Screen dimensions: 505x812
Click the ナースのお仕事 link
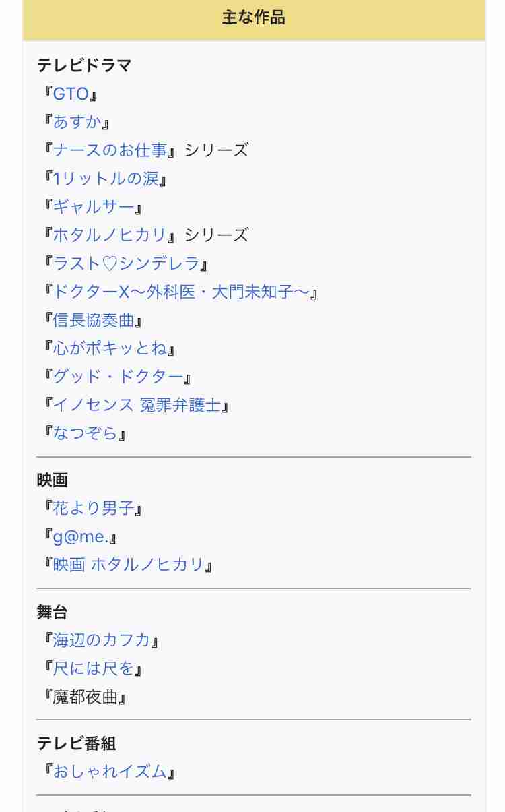point(110,150)
